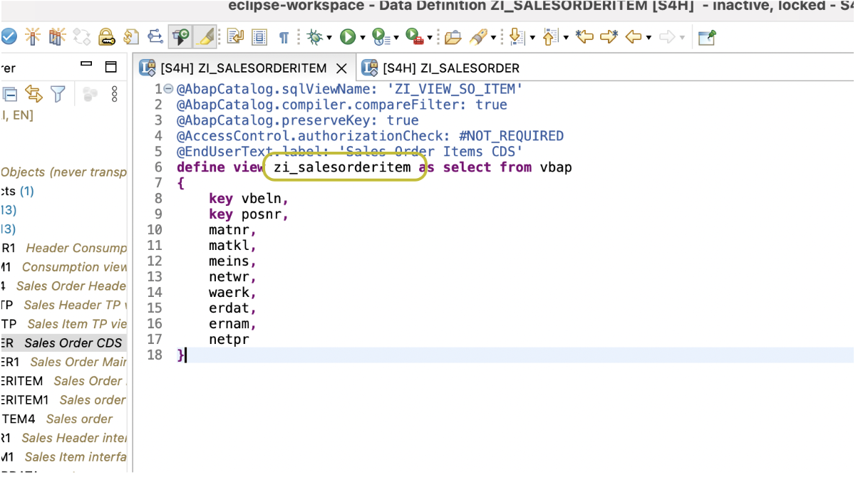Click the explorer panel funnel filter icon
Viewport: 868px width, 480px height.
coord(58,93)
